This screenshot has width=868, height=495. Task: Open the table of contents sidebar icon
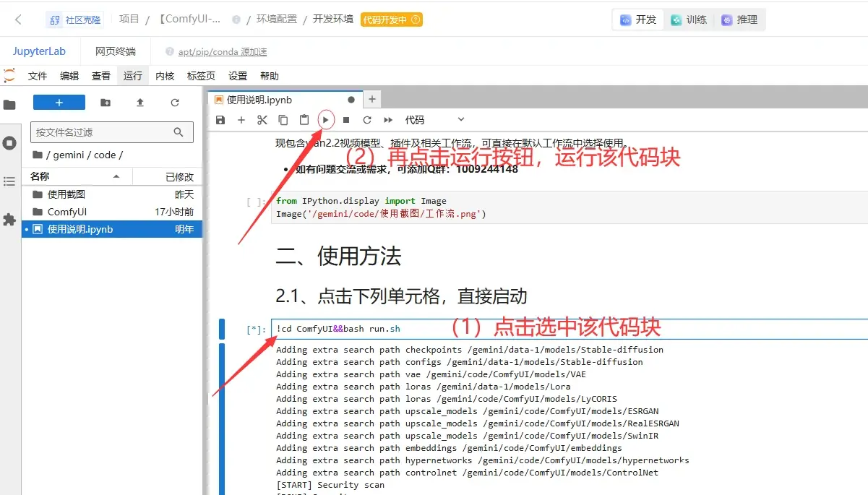tap(9, 181)
